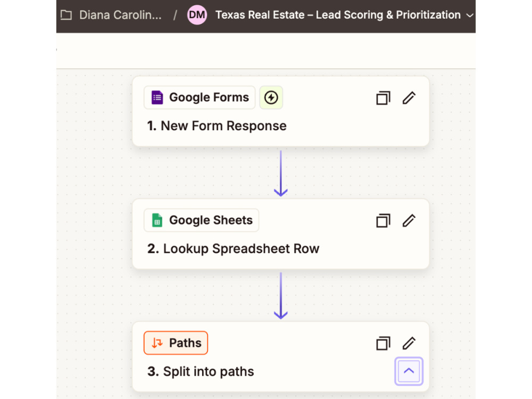The width and height of the screenshot is (532, 399).
Task: Click the Google Sheets app icon
Action: (x=157, y=221)
